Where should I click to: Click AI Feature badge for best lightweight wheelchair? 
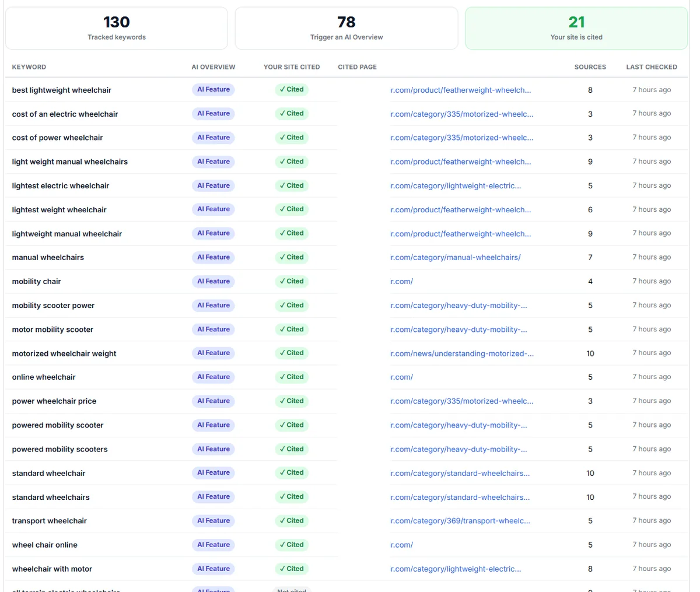click(x=213, y=89)
